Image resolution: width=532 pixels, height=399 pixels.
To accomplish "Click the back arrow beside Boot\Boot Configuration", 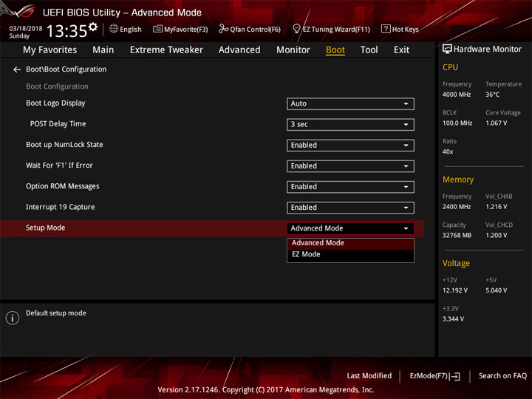I will 16,69.
